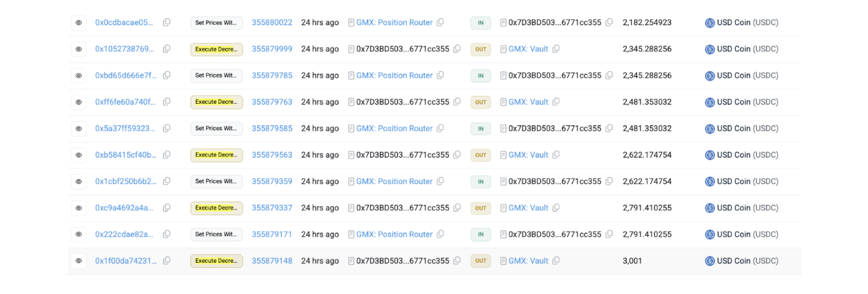The width and height of the screenshot is (868, 294).
Task: Open GMX: Position Router in block 355879171 row
Action: coord(394,234)
